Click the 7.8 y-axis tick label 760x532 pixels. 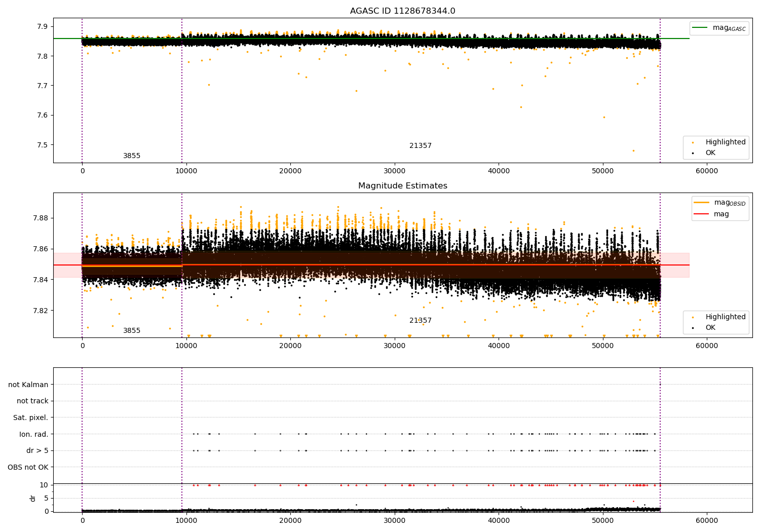(43, 56)
